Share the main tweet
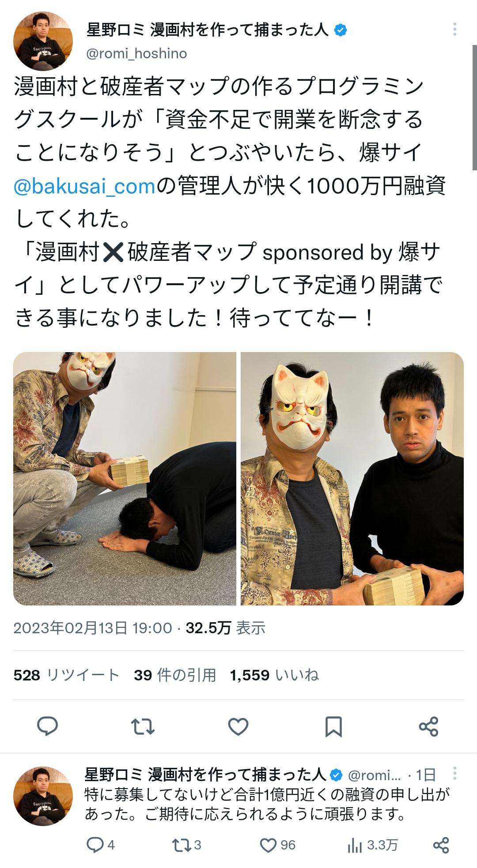Viewport: 477px width, 868px height. click(x=428, y=726)
